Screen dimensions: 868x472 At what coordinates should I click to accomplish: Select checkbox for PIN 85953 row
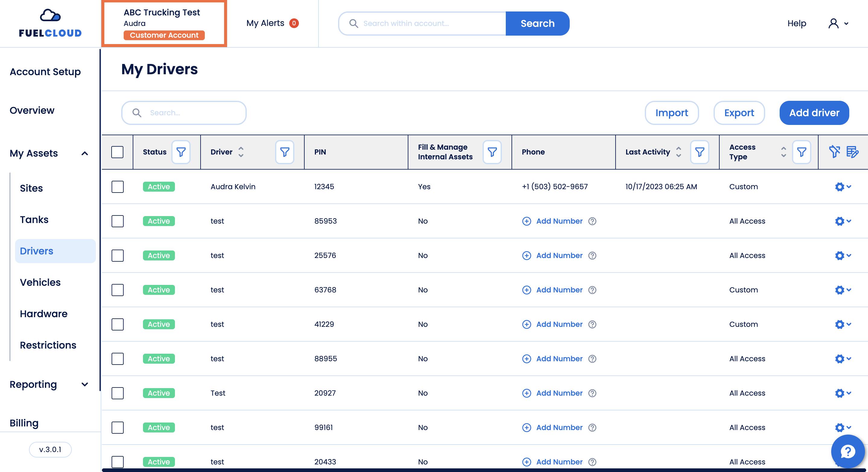click(x=117, y=221)
